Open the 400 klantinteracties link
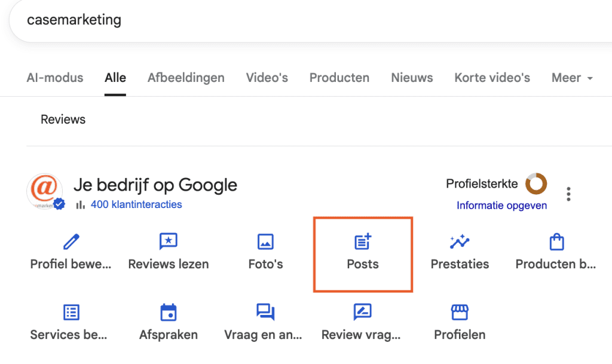This screenshot has width=612, height=364. coord(136,204)
